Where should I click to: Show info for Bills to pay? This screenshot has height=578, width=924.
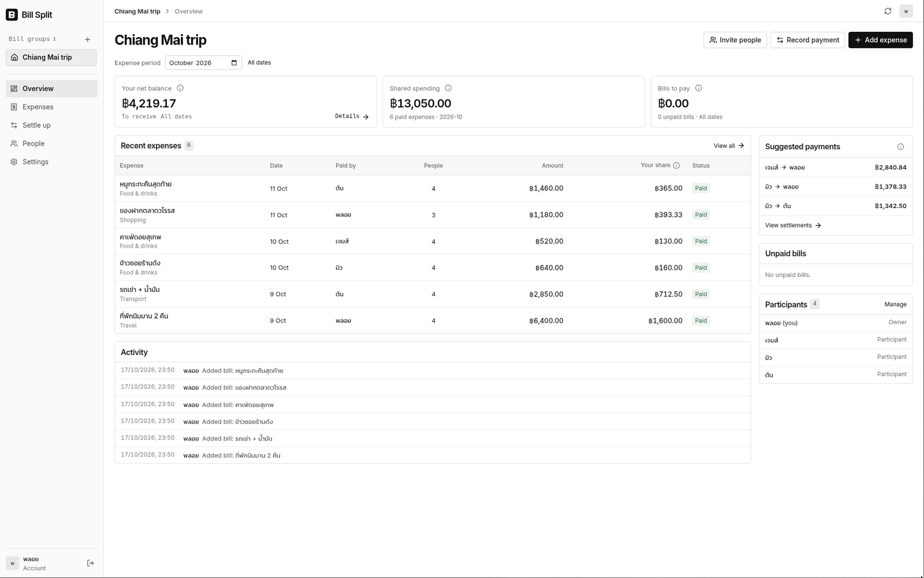coord(698,88)
